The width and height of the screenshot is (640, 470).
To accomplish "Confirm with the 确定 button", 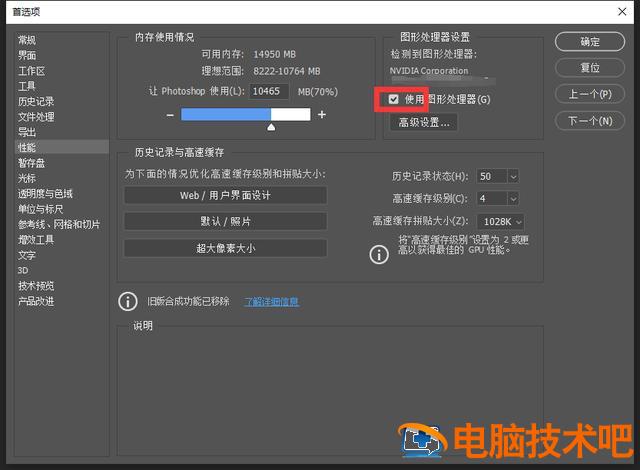I will [590, 42].
